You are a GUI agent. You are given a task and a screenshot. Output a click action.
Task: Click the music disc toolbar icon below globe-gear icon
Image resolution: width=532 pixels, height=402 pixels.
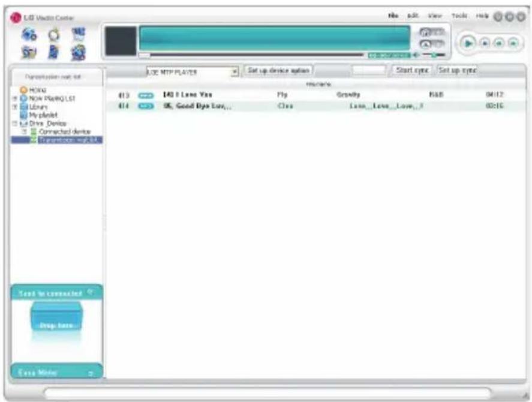pos(29,53)
